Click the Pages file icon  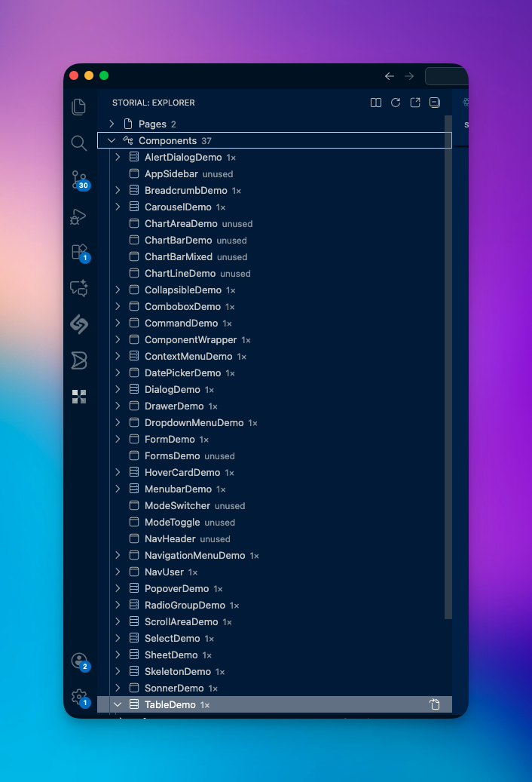click(x=128, y=124)
